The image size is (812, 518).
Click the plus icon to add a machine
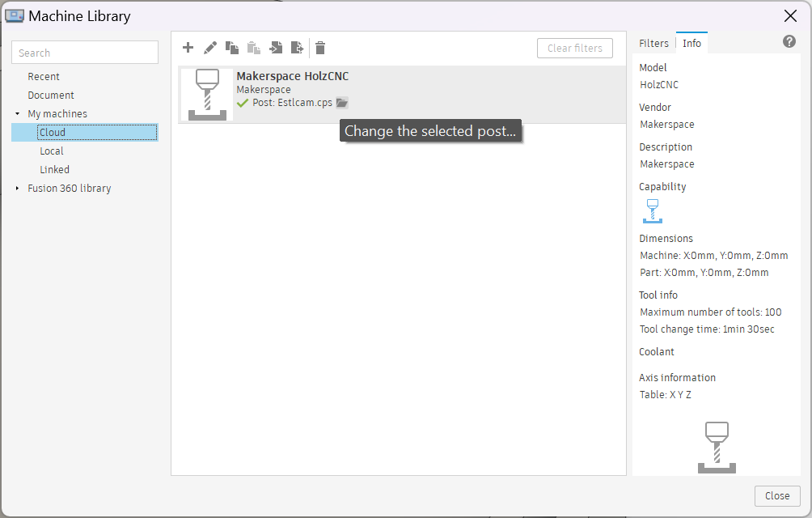click(188, 48)
